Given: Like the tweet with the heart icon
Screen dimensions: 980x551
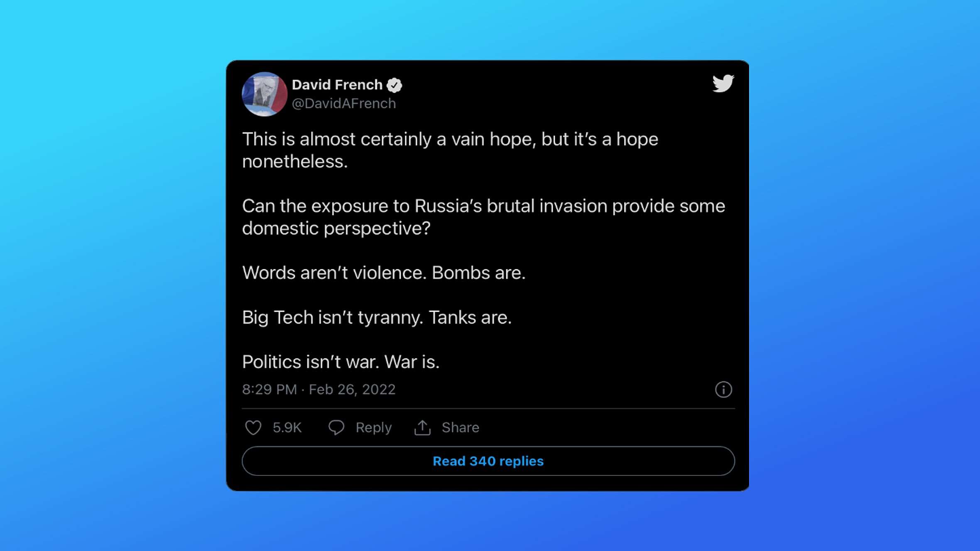Looking at the screenshot, I should [253, 427].
